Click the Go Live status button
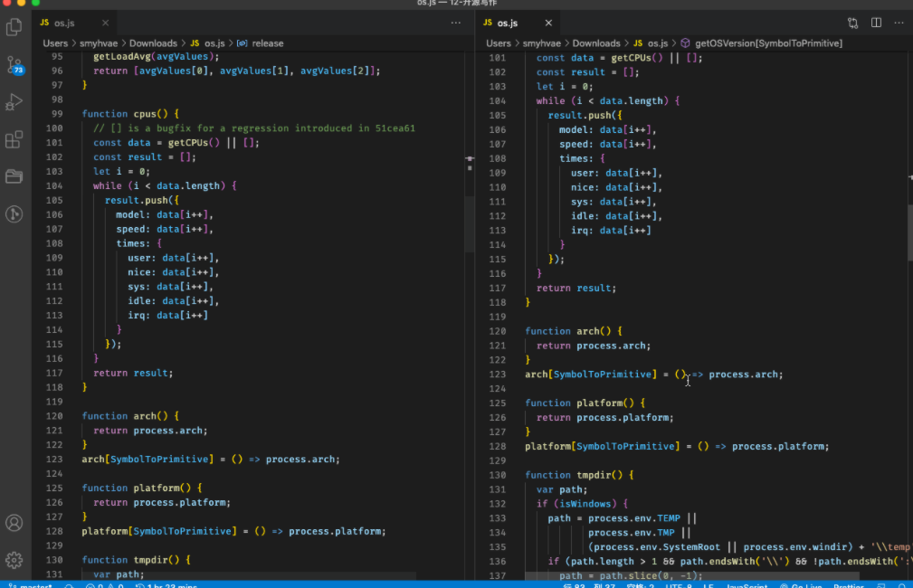Image resolution: width=913 pixels, height=588 pixels. tap(801, 585)
